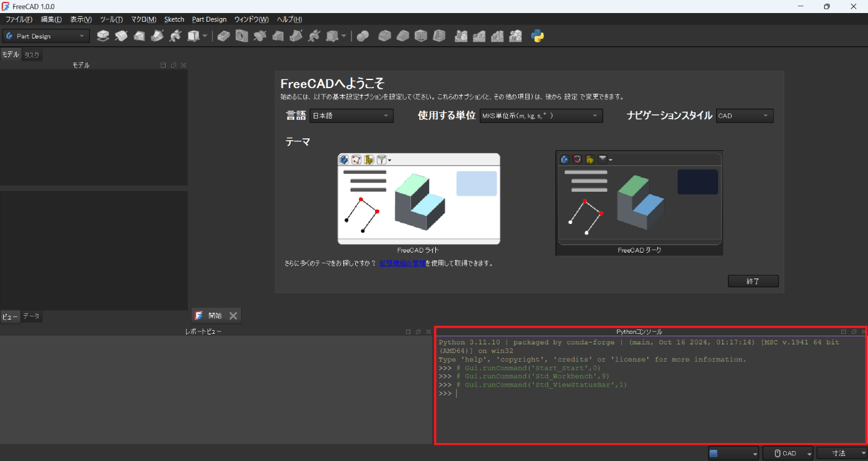Select the Revolution tool icon
This screenshot has width=868, height=461.
[x=121, y=36]
